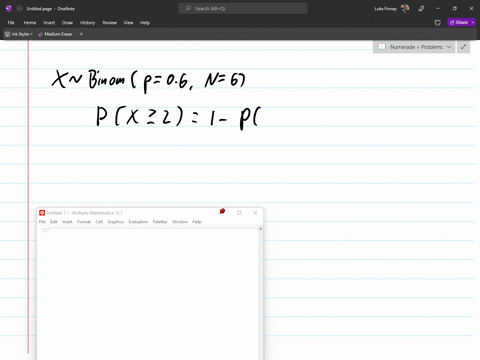Select the Medium Eraser tool
The height and width of the screenshot is (360, 480).
click(x=55, y=34)
